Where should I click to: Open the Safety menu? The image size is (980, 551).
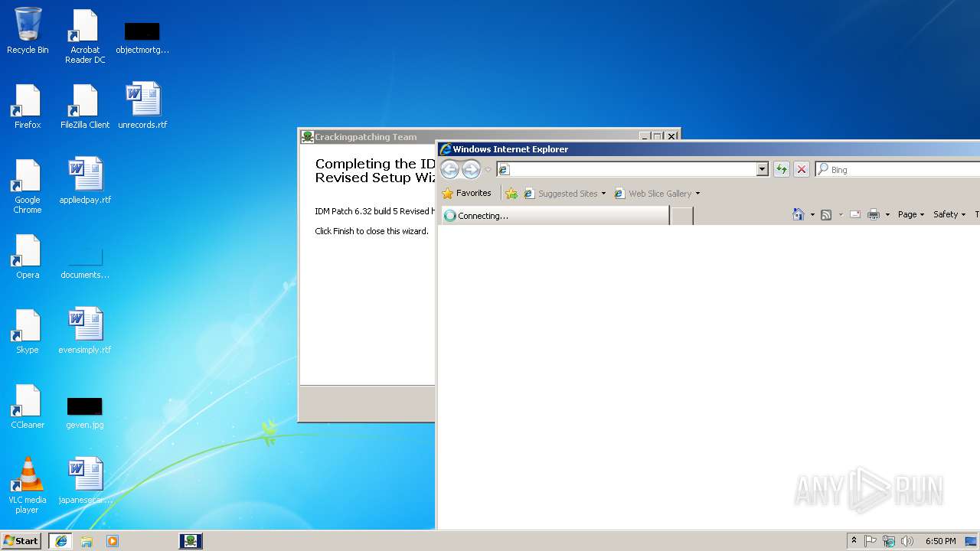point(949,214)
